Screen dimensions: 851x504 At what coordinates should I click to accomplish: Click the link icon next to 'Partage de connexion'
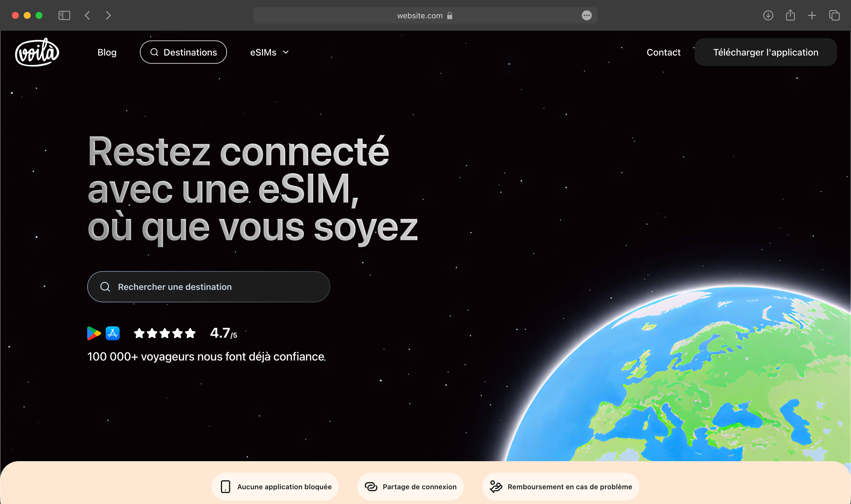(x=371, y=486)
